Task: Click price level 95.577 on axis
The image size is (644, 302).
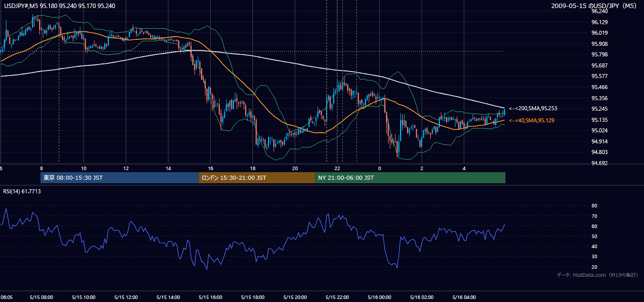Action: [x=599, y=76]
